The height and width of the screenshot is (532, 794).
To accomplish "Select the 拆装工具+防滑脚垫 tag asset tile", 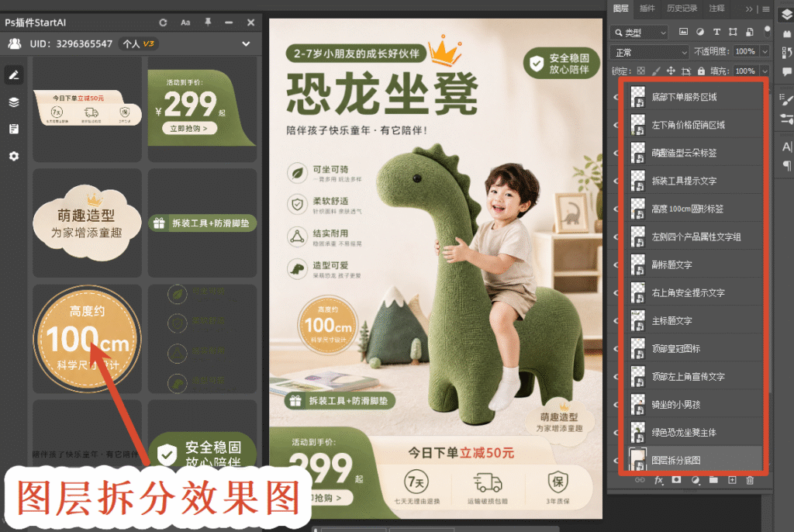I will (202, 223).
